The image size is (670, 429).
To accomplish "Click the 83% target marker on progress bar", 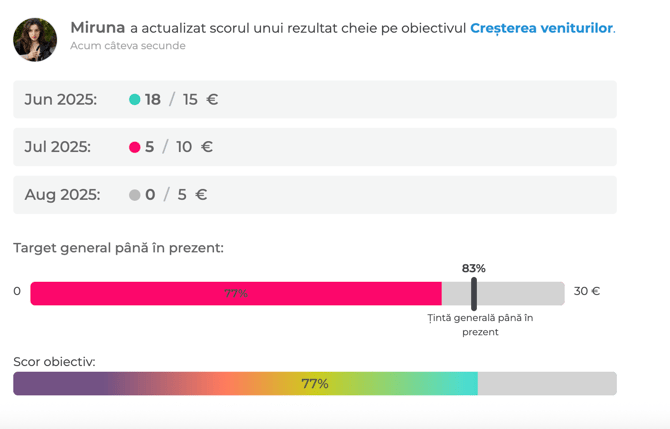I will coord(474,294).
